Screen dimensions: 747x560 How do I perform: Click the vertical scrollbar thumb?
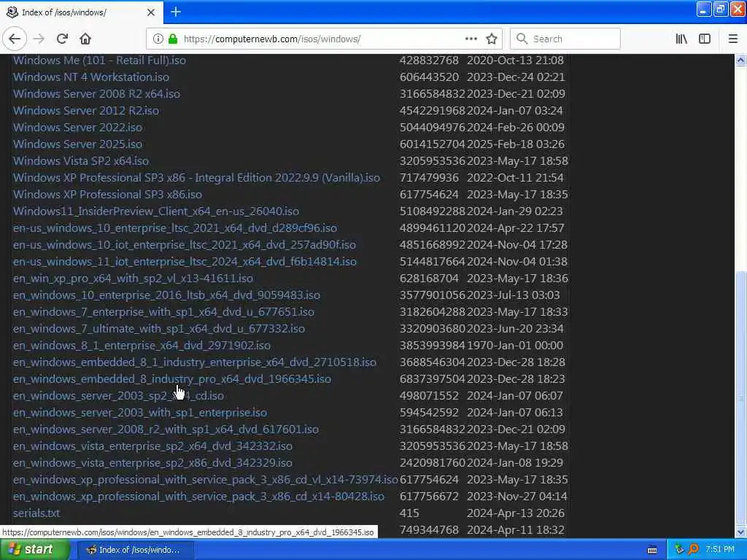click(x=740, y=397)
